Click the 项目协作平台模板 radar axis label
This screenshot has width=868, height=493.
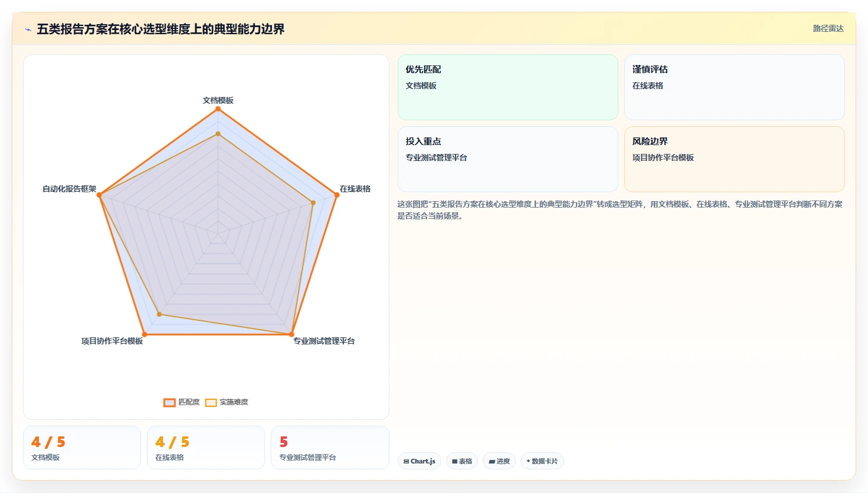112,341
